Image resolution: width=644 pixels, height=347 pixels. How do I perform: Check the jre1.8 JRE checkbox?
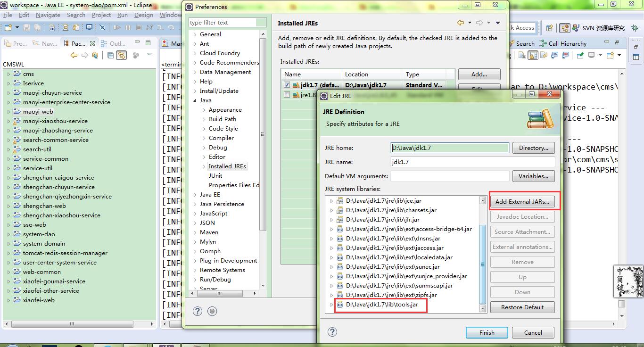coord(287,94)
